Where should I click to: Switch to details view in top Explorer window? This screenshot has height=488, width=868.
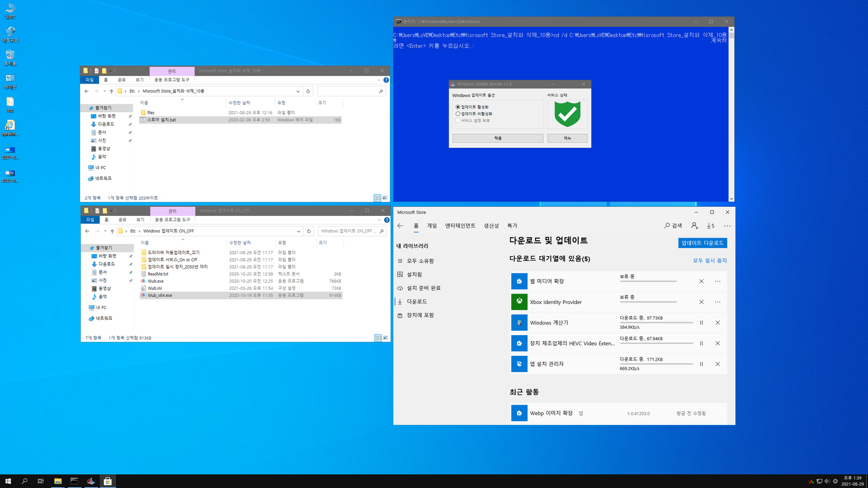tap(377, 198)
